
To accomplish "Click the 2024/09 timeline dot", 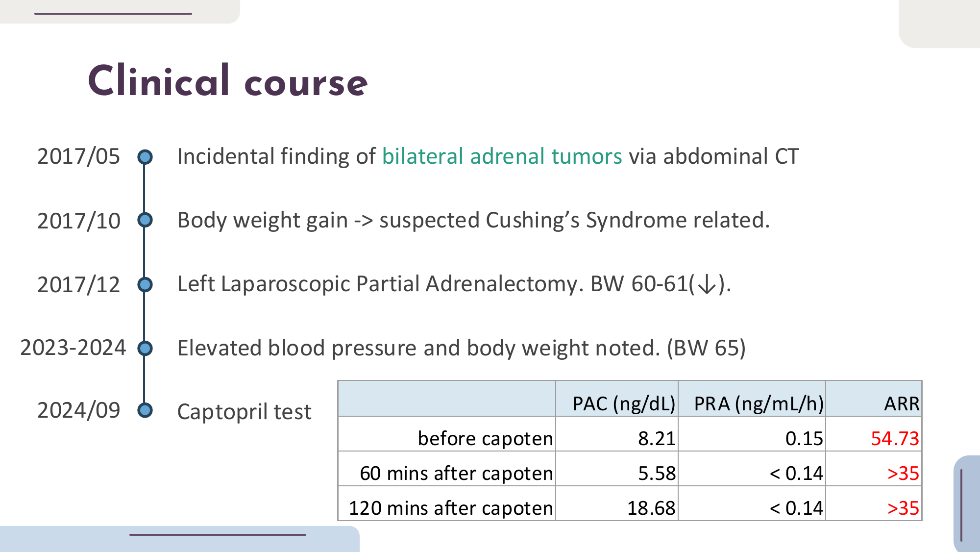I will coord(145,410).
